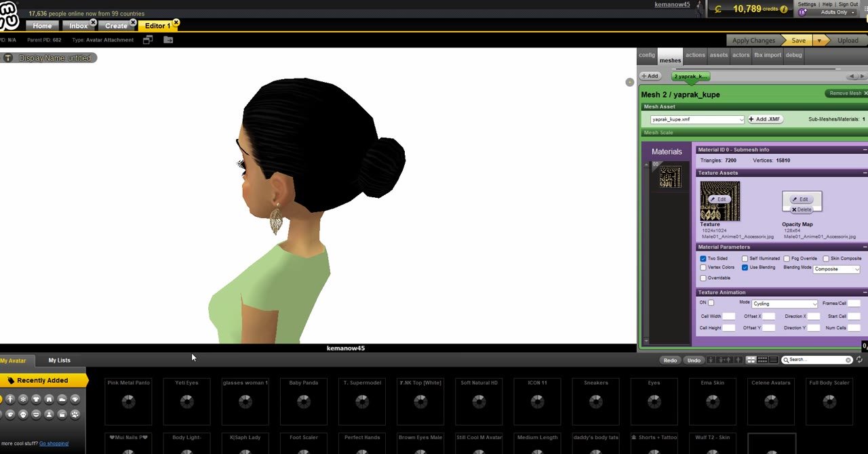Toggle the Two Sided checkbox

point(703,259)
